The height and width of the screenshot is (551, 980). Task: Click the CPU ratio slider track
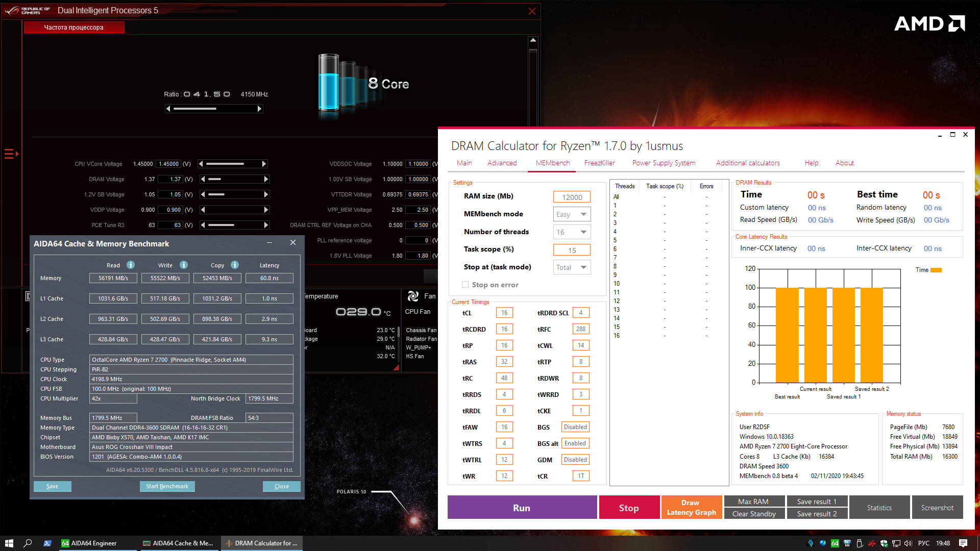click(214, 109)
